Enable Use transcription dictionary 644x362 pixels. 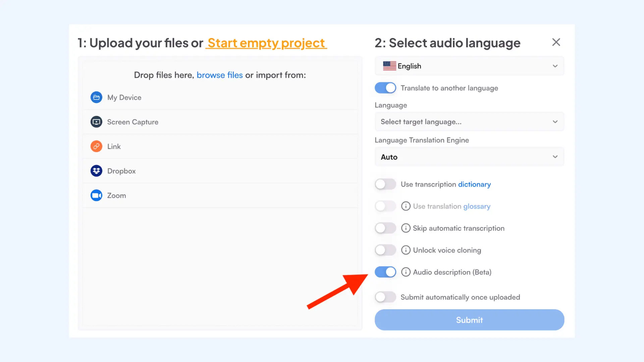click(385, 184)
